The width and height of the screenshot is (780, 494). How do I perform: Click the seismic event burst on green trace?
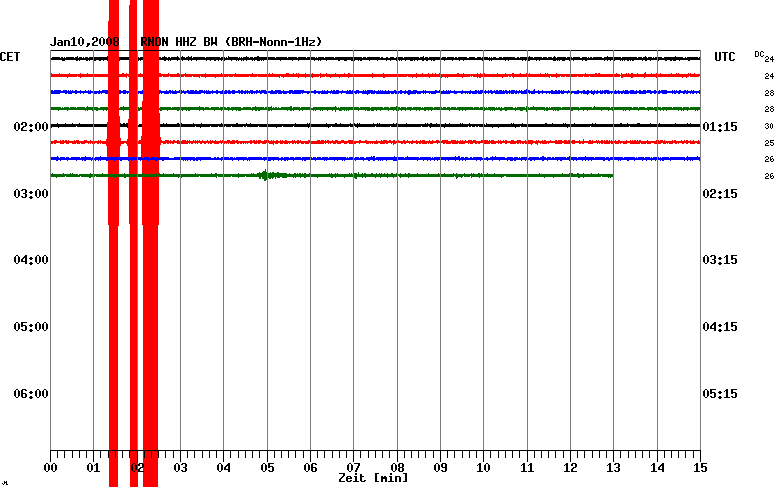(x=271, y=175)
